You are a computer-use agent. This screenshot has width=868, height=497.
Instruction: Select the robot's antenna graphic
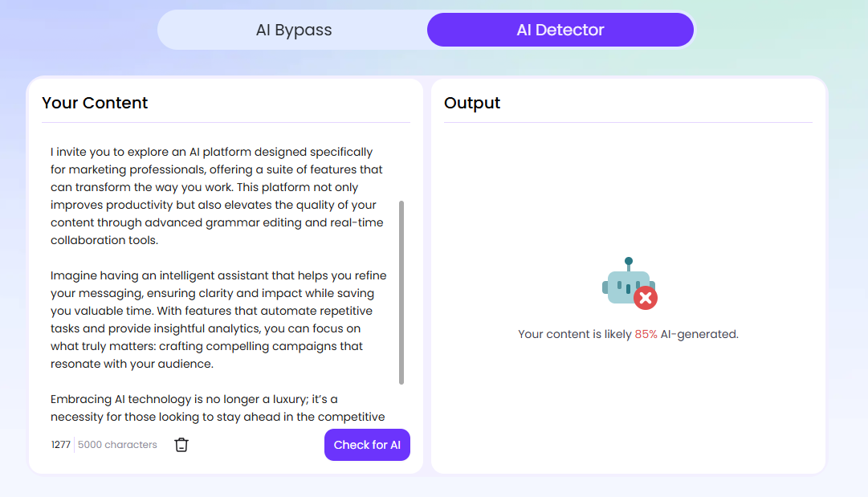(628, 262)
